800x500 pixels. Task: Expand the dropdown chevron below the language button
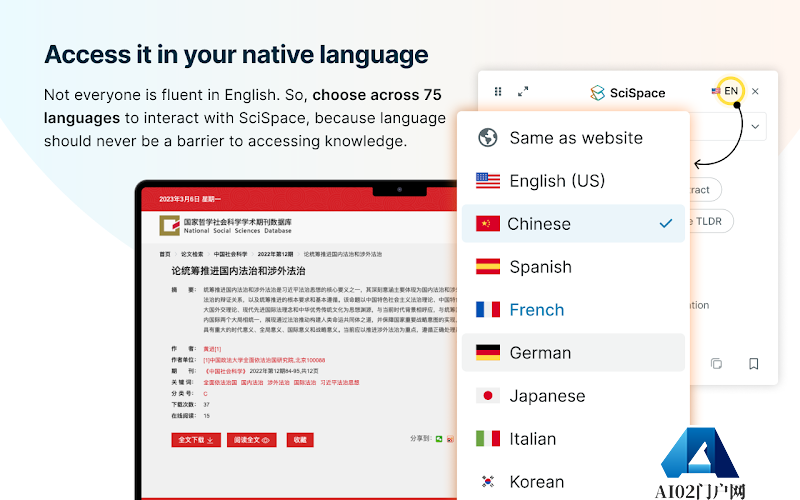(755, 126)
